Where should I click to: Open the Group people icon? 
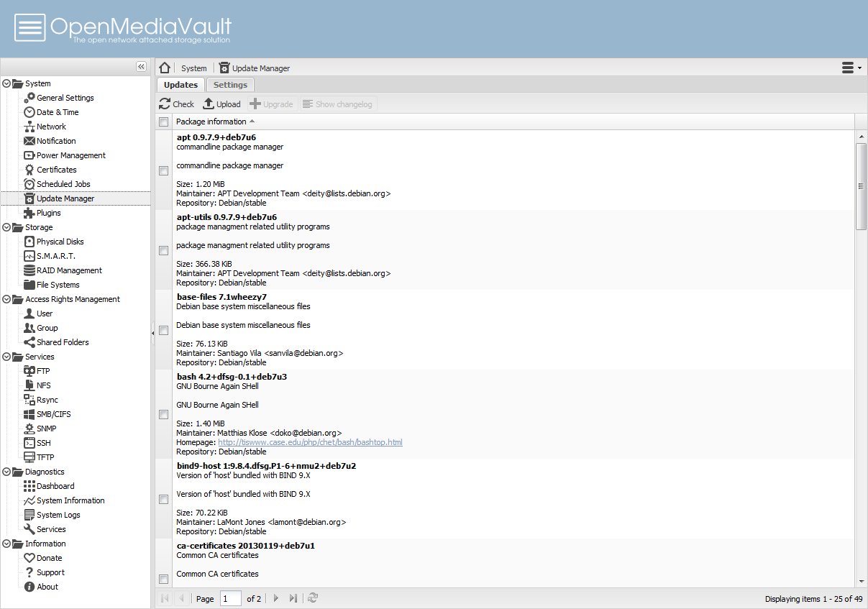point(29,328)
